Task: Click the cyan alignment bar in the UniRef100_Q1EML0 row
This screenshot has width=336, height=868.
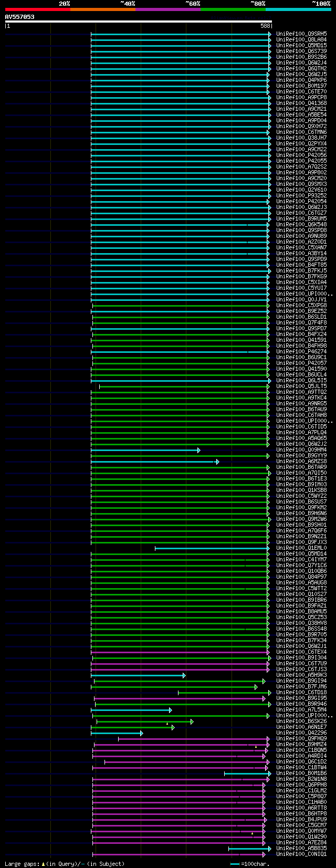Action: [213, 548]
